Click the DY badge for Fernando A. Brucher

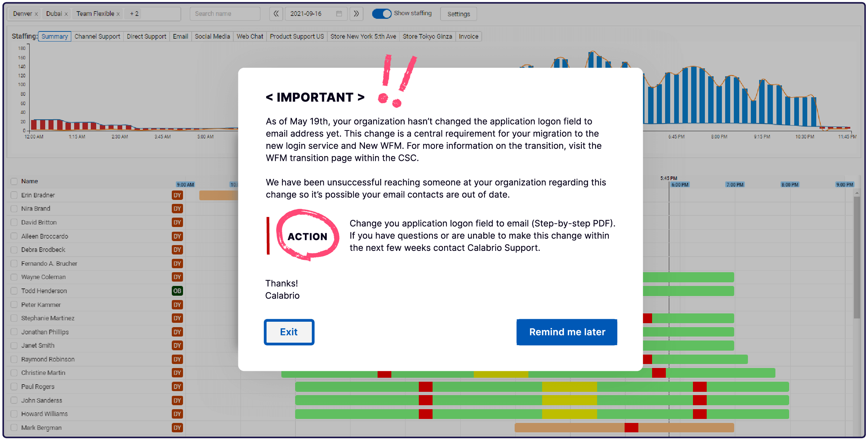click(177, 264)
